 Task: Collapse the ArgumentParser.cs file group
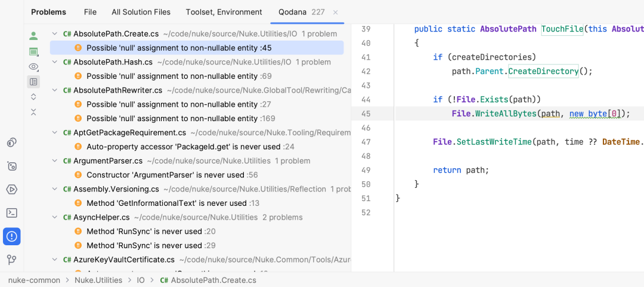[x=54, y=161]
